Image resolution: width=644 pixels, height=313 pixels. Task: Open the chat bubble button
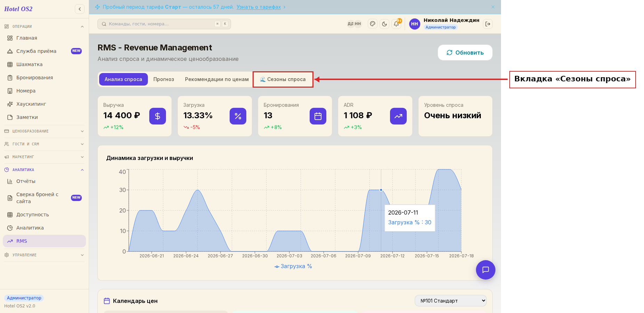click(486, 270)
